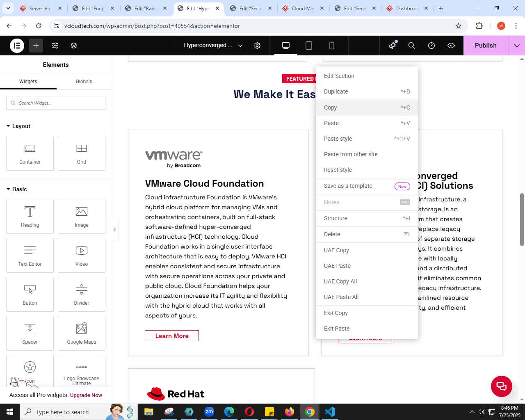525x420 pixels.
Task: Choose Delete in context menu
Action: 367,234
